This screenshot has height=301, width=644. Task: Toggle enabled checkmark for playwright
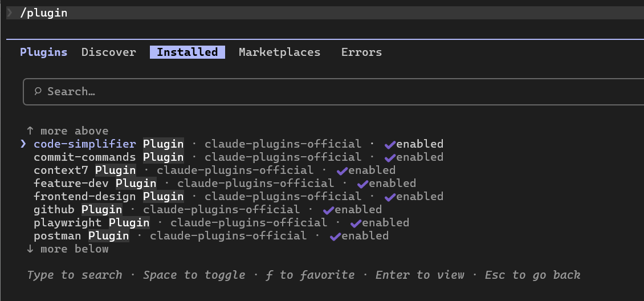point(356,223)
